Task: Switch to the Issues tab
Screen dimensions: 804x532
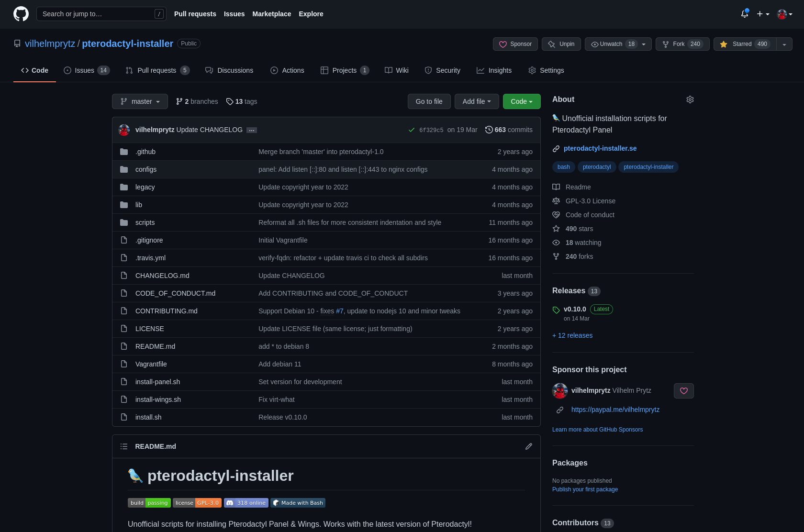Action: click(87, 70)
